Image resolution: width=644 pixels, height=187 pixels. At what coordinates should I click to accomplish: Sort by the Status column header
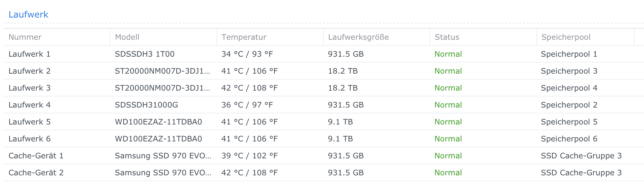[x=447, y=37]
